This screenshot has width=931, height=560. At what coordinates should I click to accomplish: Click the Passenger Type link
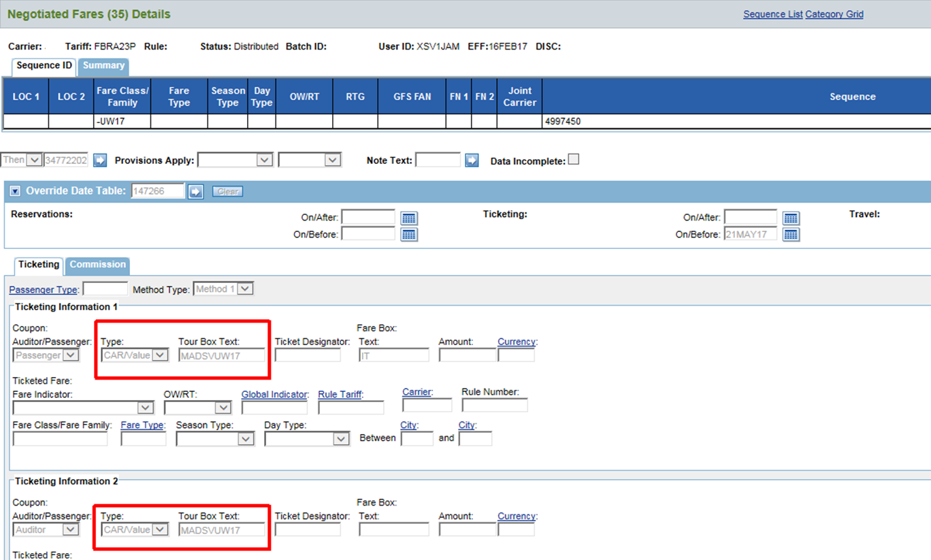(x=43, y=290)
